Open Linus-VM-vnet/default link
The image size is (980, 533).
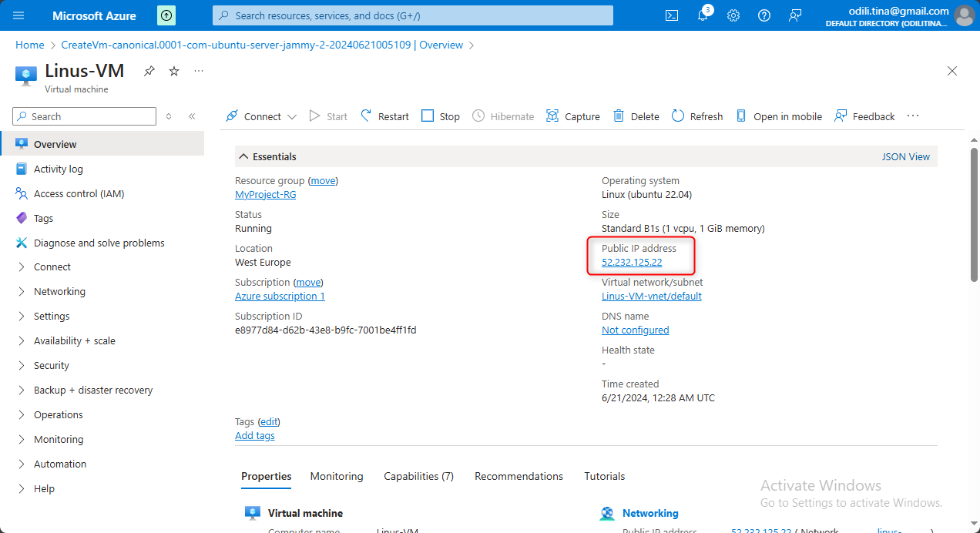[652, 297]
